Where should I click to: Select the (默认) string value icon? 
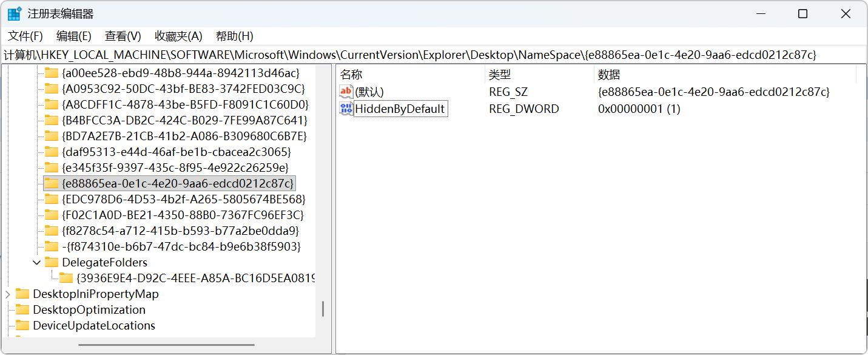pyautogui.click(x=346, y=92)
